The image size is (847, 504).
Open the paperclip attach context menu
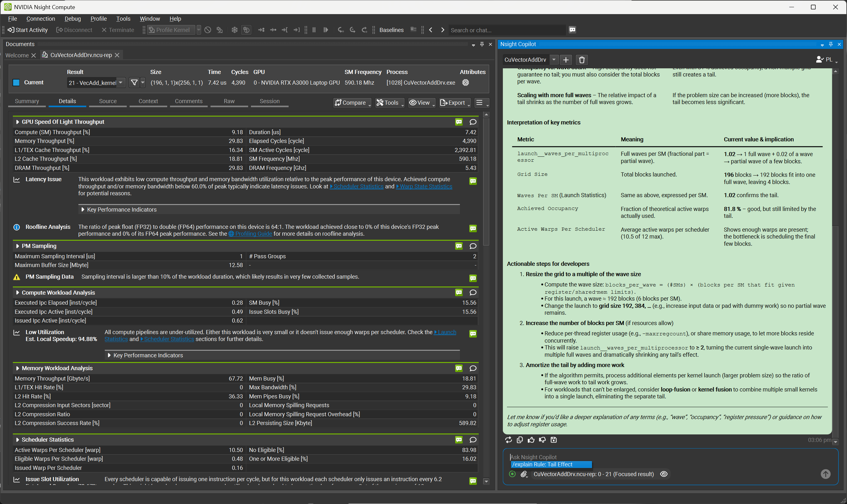[524, 475]
